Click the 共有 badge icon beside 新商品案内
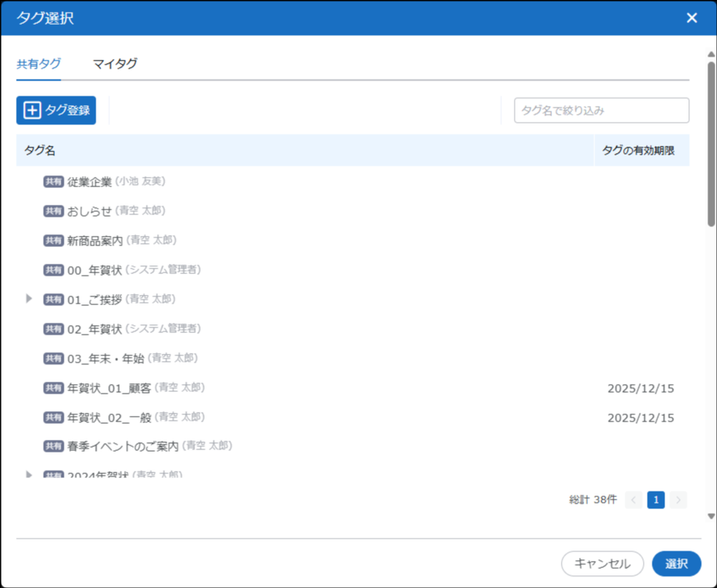This screenshot has width=717, height=588. pos(53,241)
